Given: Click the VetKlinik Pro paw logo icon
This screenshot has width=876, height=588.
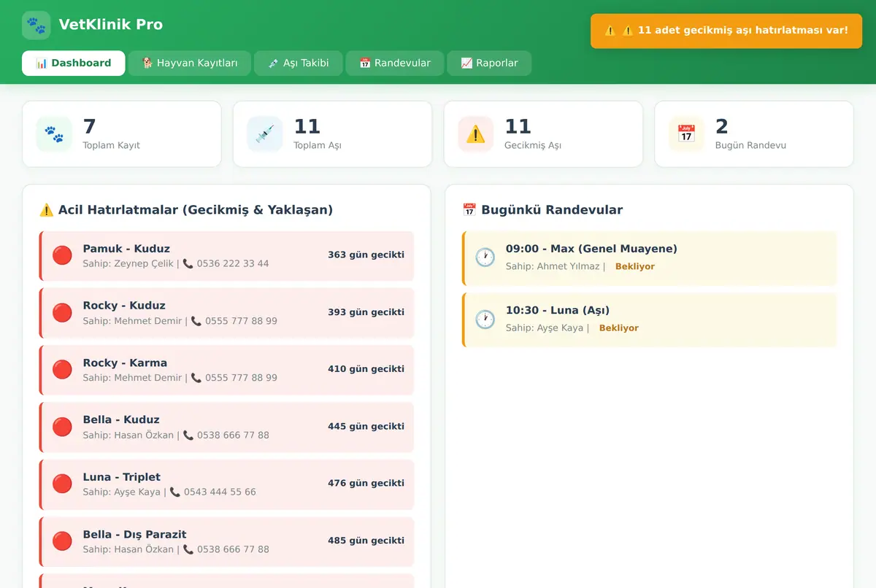Looking at the screenshot, I should pos(36,26).
